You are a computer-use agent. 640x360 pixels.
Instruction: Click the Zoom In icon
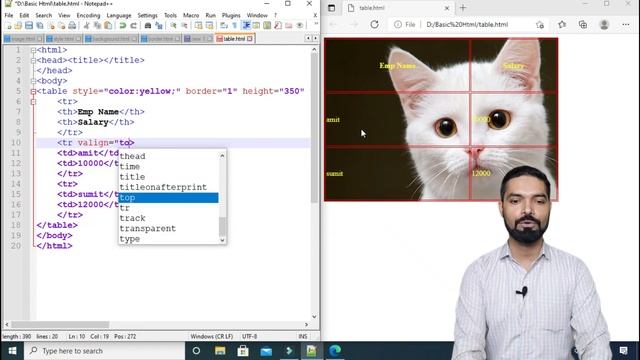point(173,26)
